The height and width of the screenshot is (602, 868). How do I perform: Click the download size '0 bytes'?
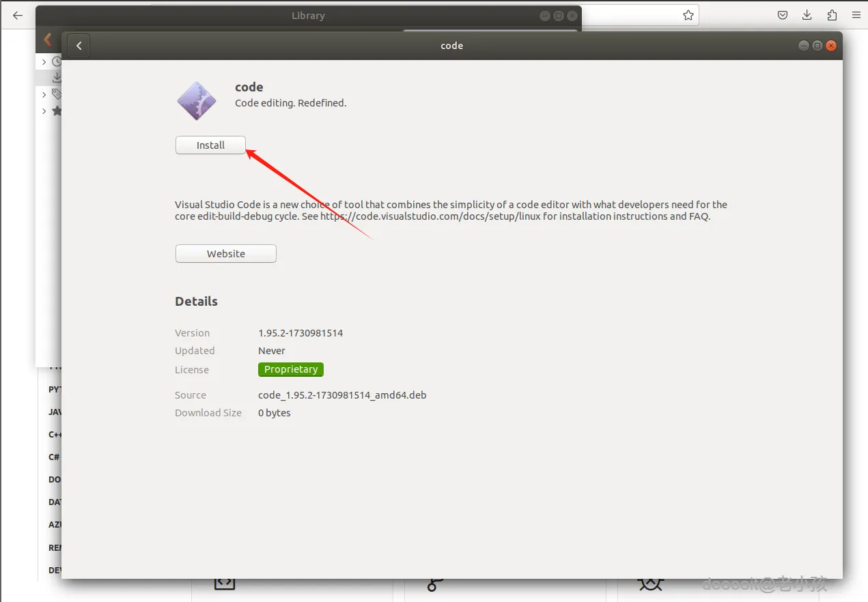pos(275,413)
